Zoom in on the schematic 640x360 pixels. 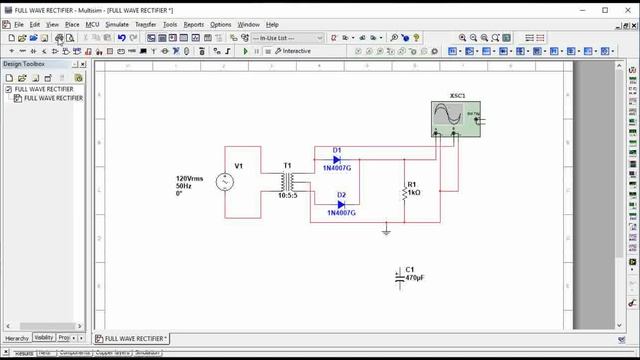pos(462,38)
